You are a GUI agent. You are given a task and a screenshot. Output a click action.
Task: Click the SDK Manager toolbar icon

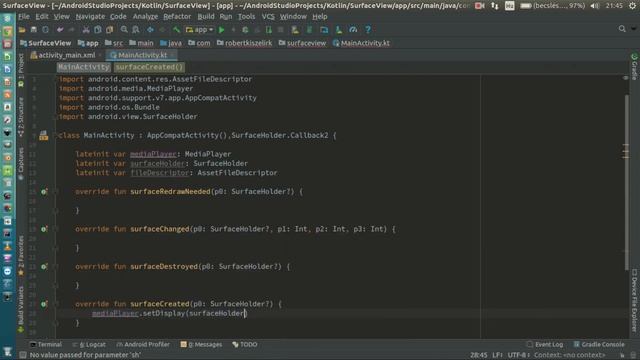[339, 30]
